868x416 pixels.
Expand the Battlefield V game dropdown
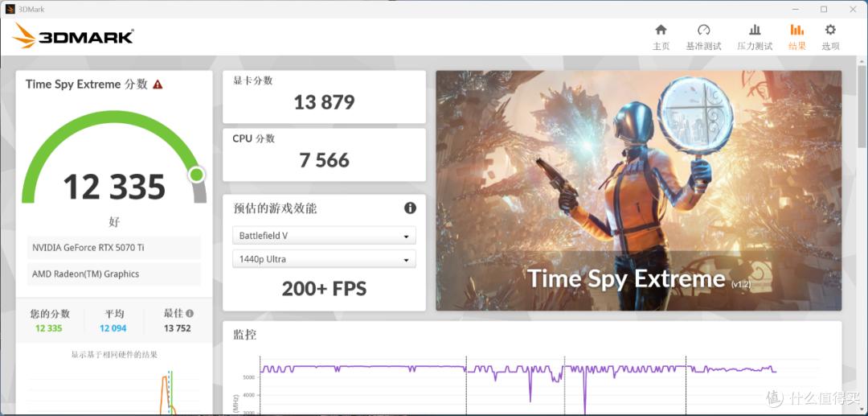coord(324,236)
